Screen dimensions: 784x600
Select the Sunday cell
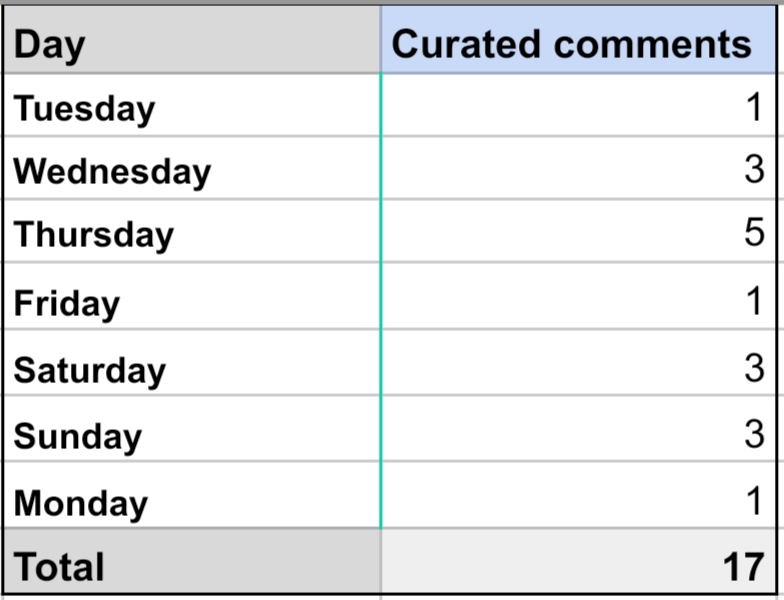pyautogui.click(x=190, y=433)
